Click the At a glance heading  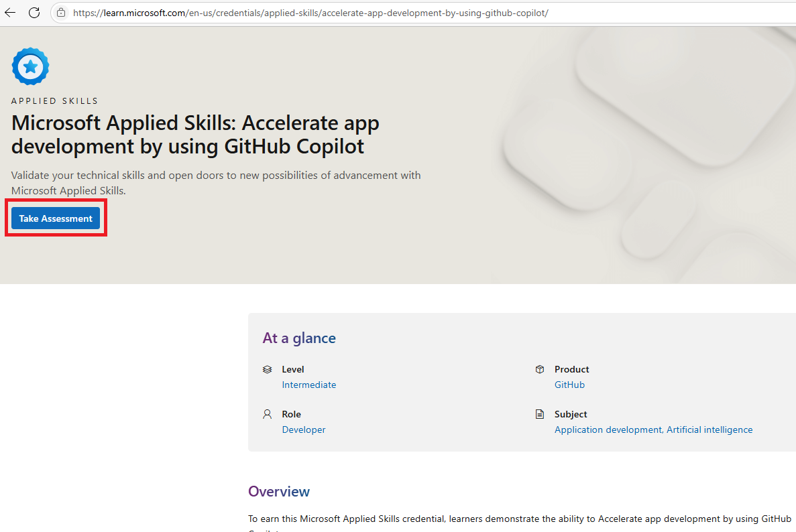(299, 338)
